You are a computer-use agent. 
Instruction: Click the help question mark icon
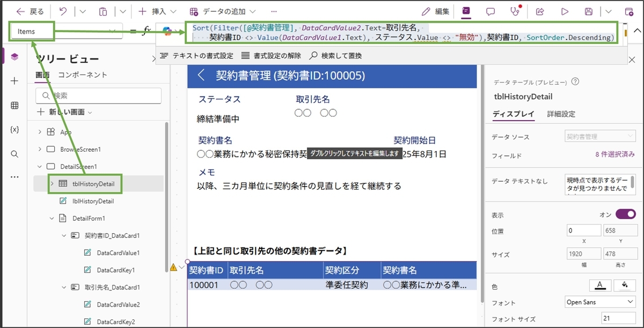click(575, 82)
